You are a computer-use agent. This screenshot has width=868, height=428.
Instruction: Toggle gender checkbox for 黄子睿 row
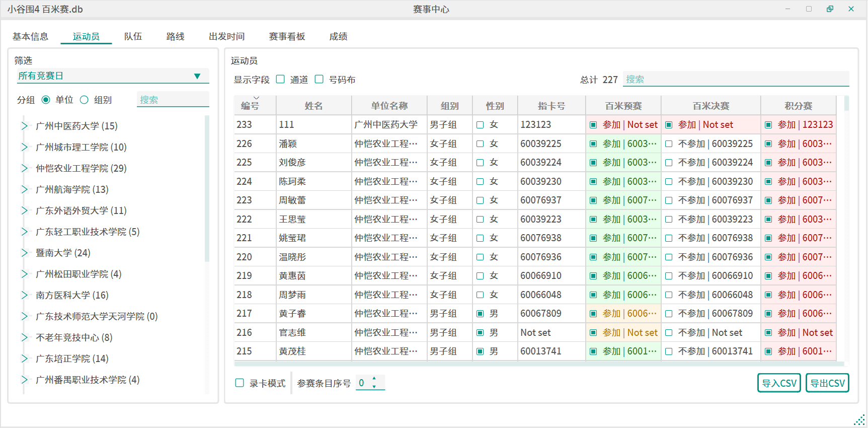(480, 314)
